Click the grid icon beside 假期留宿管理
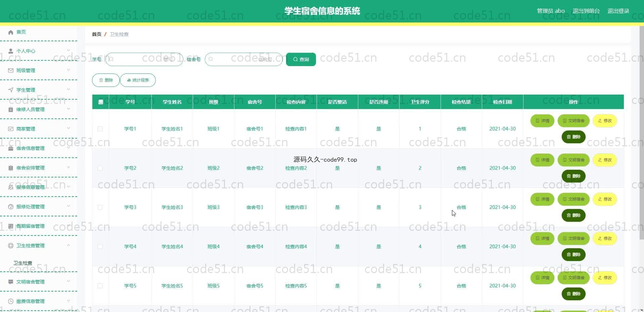 pos(11,226)
